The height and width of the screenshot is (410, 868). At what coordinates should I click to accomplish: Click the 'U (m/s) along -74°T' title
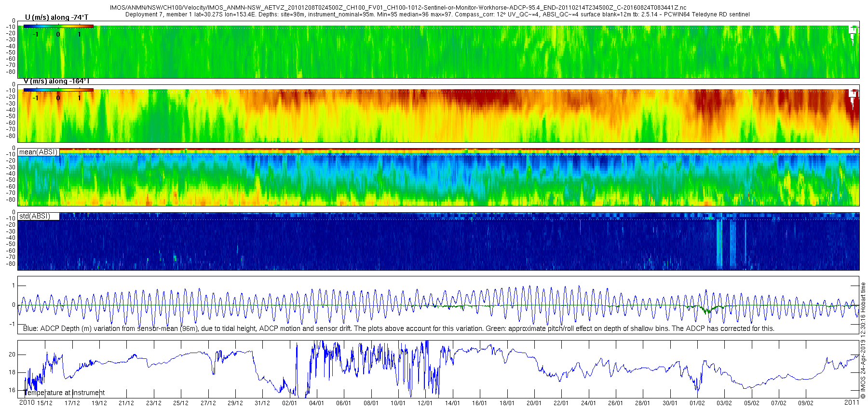tap(56, 17)
